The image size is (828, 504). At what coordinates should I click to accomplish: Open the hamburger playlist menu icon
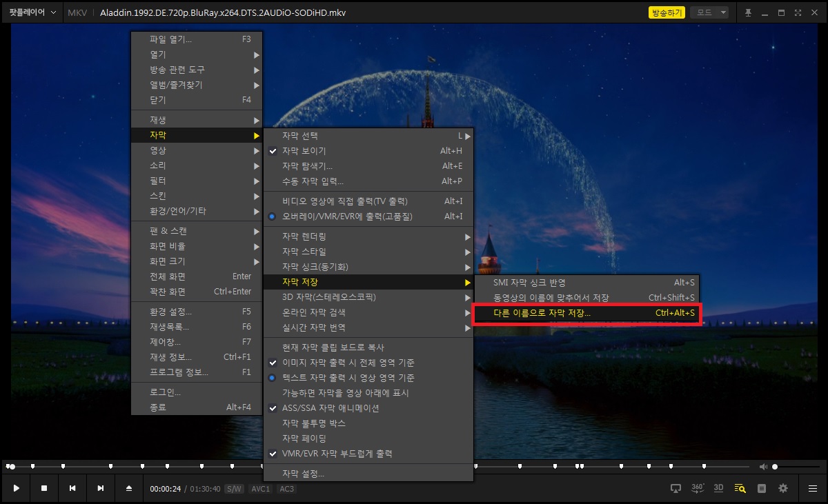coord(813,488)
